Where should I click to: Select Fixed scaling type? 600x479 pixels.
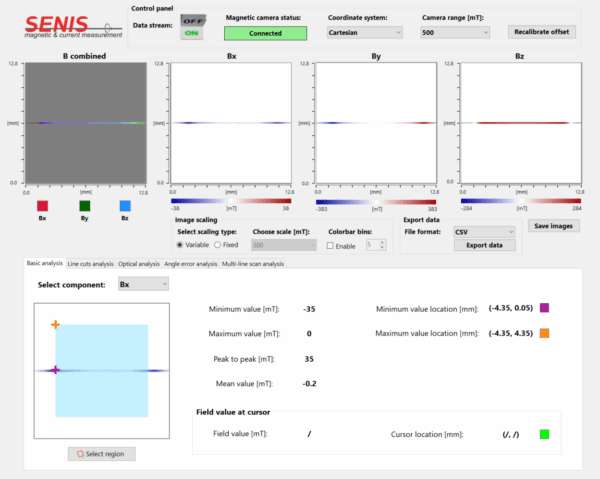click(218, 244)
